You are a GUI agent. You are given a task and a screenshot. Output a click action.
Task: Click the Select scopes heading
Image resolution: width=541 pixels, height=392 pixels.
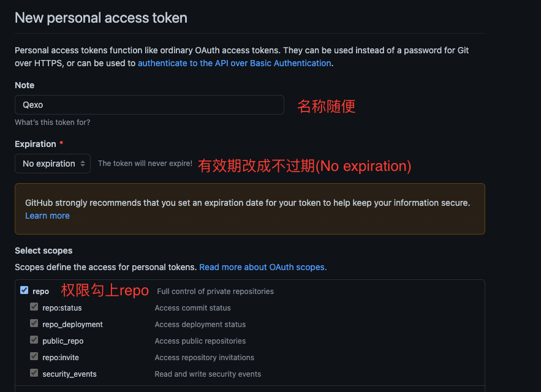(44, 251)
